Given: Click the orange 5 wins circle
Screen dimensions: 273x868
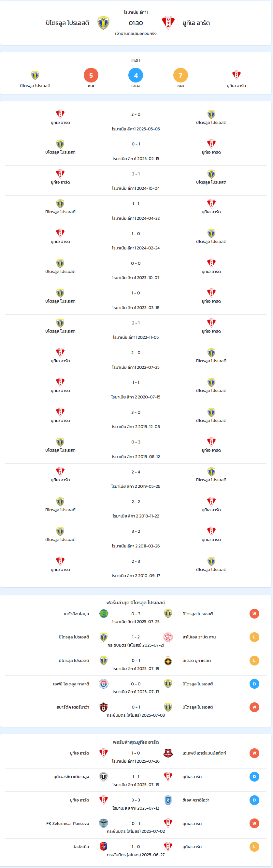Looking at the screenshot, I should (91, 75).
